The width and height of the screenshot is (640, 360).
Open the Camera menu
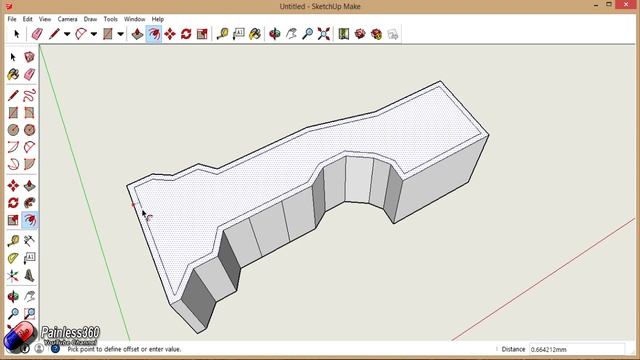coord(67,19)
